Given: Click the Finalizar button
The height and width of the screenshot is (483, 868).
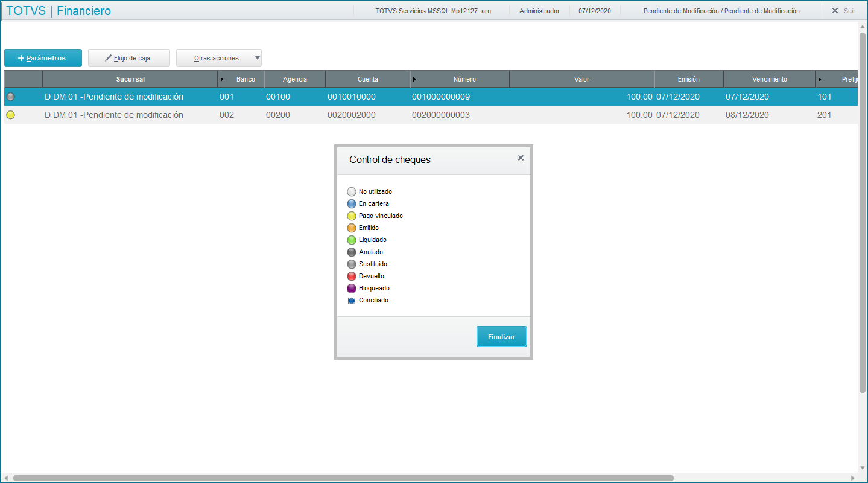Looking at the screenshot, I should (x=502, y=337).
